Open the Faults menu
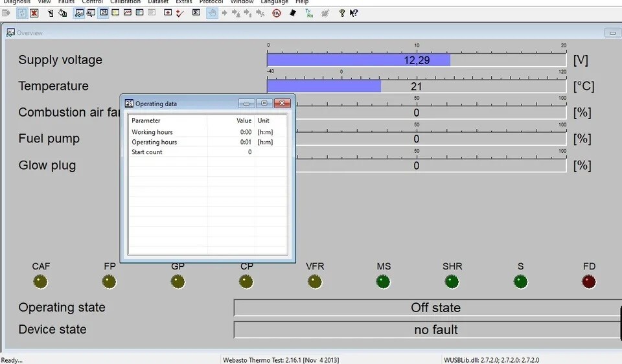 pos(66,2)
